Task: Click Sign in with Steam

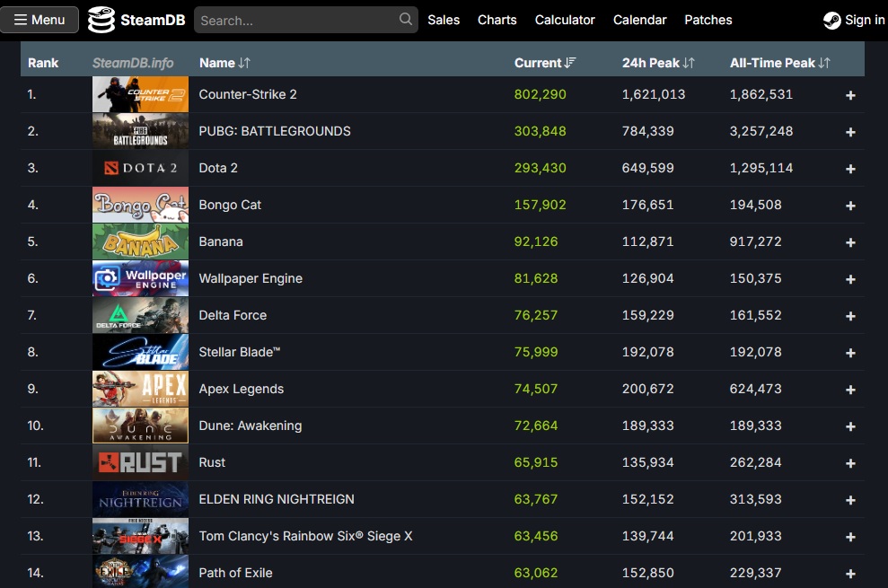Action: (x=855, y=20)
